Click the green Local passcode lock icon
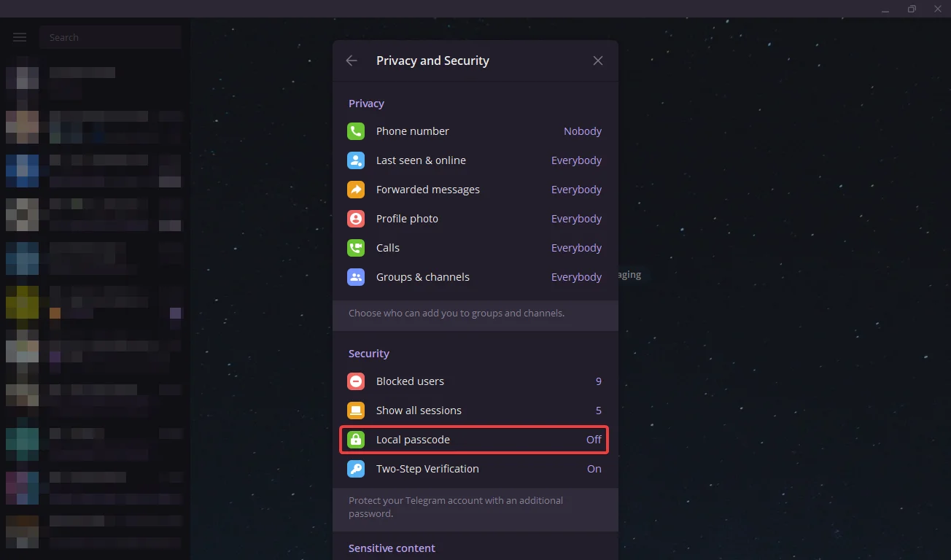This screenshot has width=951, height=560. (x=355, y=440)
